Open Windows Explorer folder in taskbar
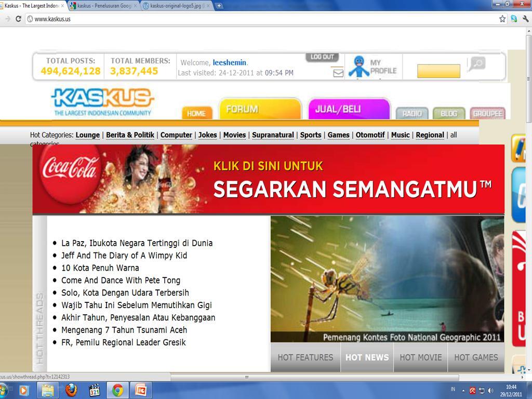The image size is (532, 399). [48, 390]
